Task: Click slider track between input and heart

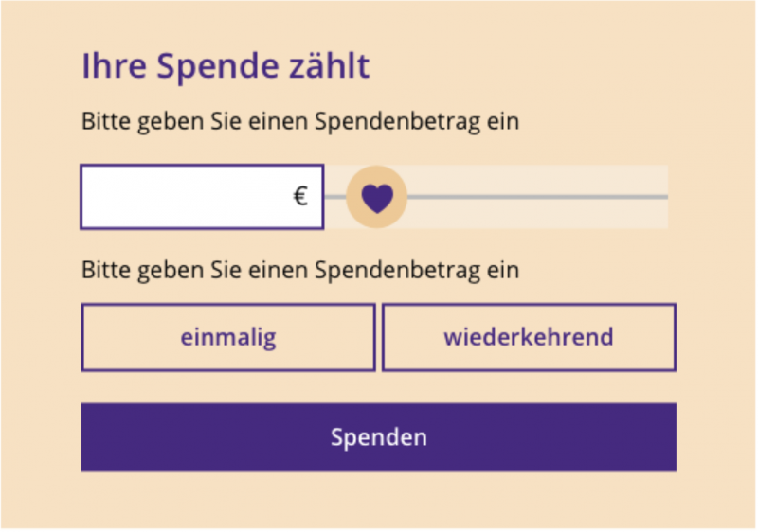Action: (x=335, y=197)
